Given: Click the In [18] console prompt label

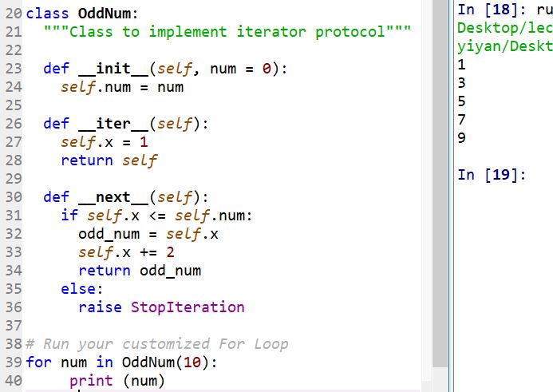Looking at the screenshot, I should [488, 10].
